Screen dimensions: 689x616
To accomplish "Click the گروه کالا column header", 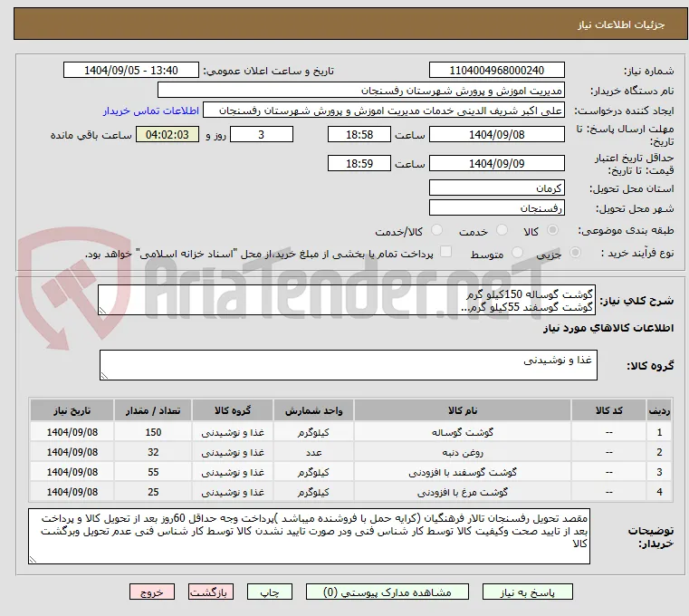I will (x=233, y=410).
